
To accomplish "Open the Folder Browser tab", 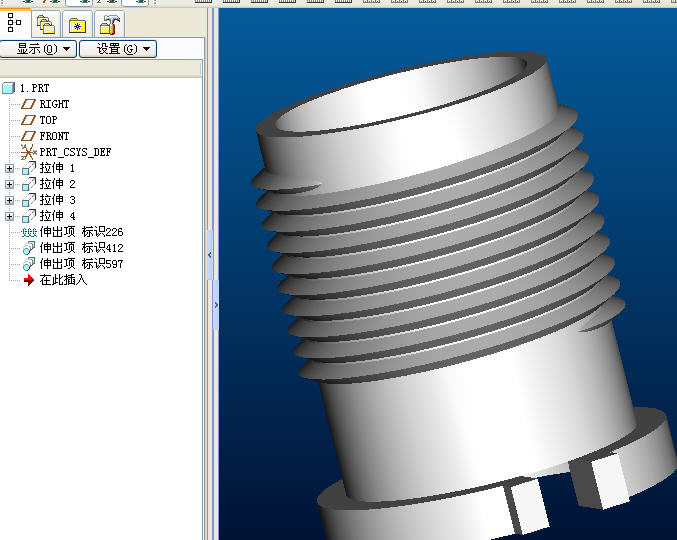I will 46,25.
